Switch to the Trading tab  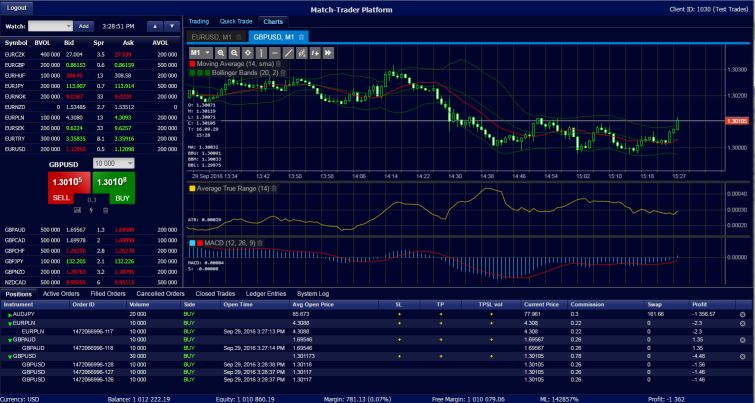199,22
